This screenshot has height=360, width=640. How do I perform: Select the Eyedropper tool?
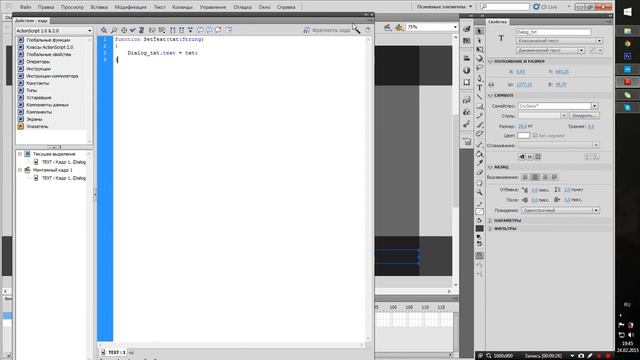coord(480,163)
